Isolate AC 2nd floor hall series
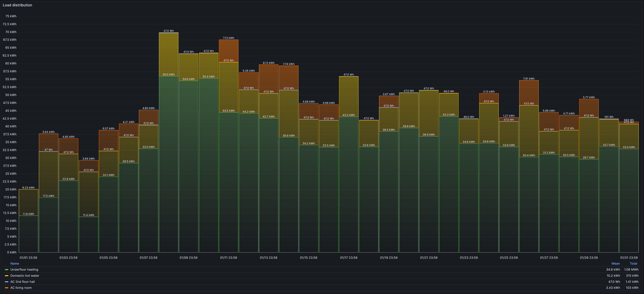The image size is (644, 294). pos(23,281)
